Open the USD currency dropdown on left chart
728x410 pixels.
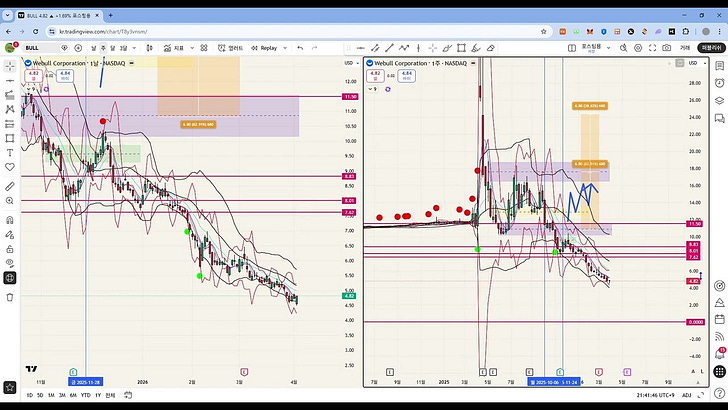[x=351, y=63]
